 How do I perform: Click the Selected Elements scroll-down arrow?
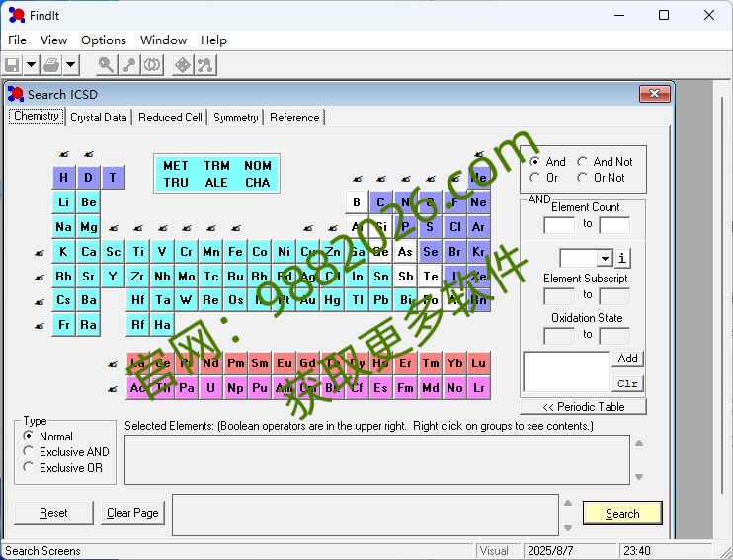pyautogui.click(x=639, y=477)
